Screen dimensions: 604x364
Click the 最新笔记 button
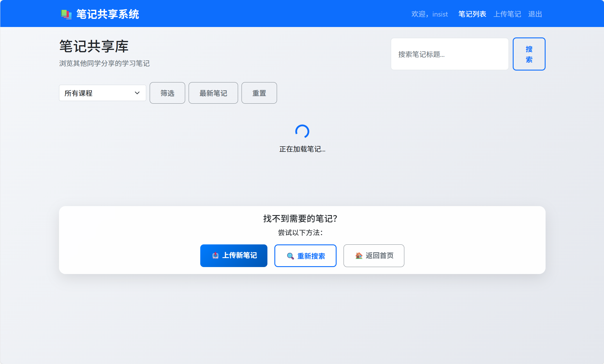pyautogui.click(x=213, y=93)
